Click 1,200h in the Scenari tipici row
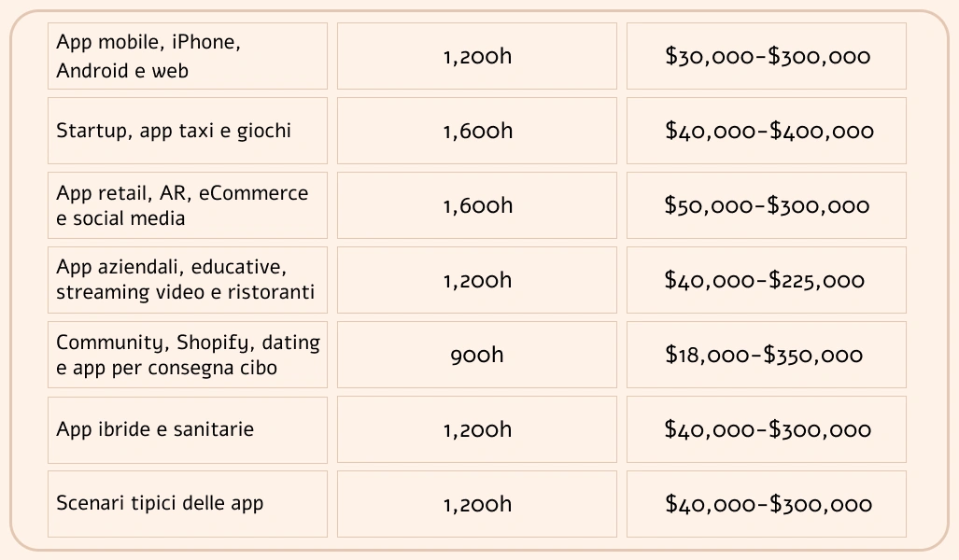Viewport: 959px width, 560px height. [x=477, y=504]
